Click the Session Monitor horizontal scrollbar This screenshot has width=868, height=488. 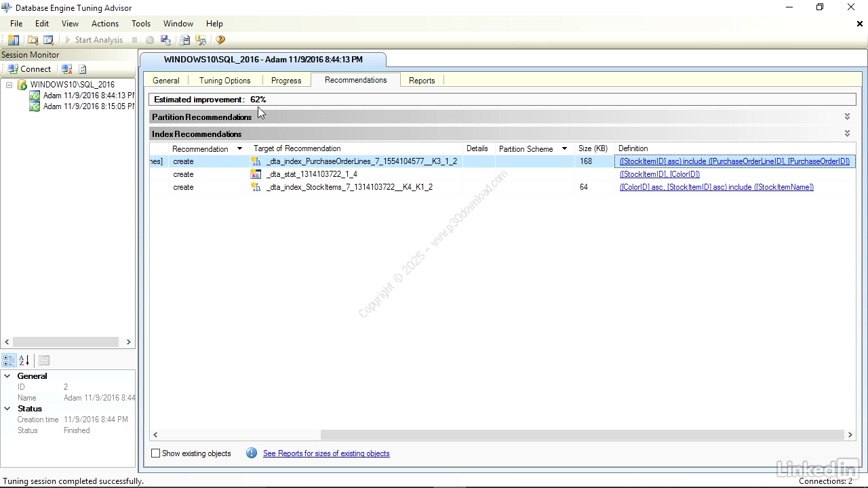click(64, 342)
